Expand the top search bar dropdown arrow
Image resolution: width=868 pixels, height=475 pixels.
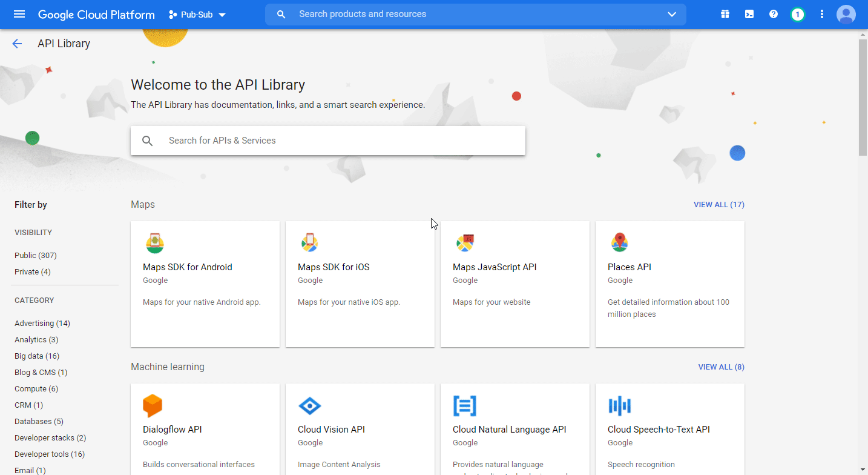672,14
